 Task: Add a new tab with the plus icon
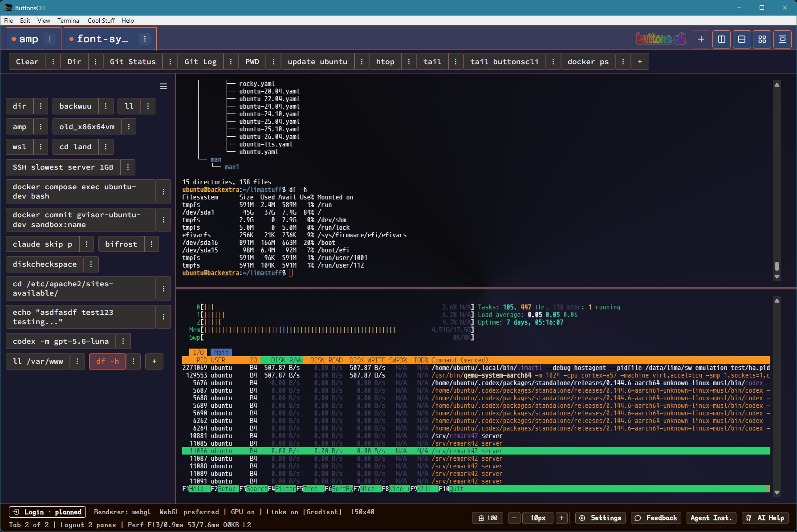point(701,39)
